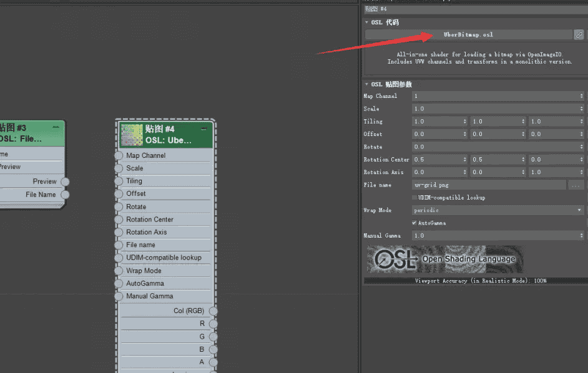Click the Col (RGB) output socket
Viewport: 588px width, 373px height.
pyautogui.click(x=213, y=311)
